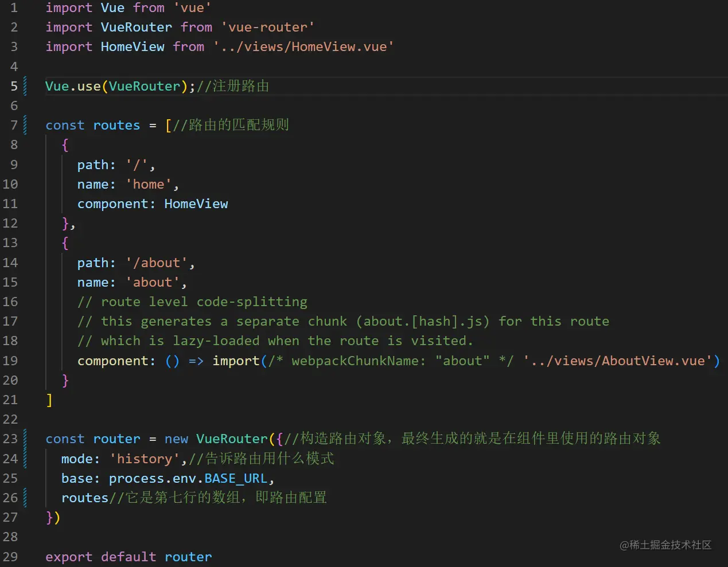Image resolution: width=728 pixels, height=567 pixels.
Task: Click comment 'route level code-splitting'
Action: coord(193,302)
